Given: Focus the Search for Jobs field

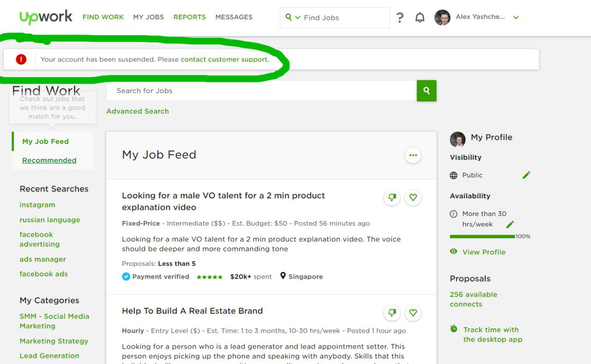Looking at the screenshot, I should click(x=261, y=91).
